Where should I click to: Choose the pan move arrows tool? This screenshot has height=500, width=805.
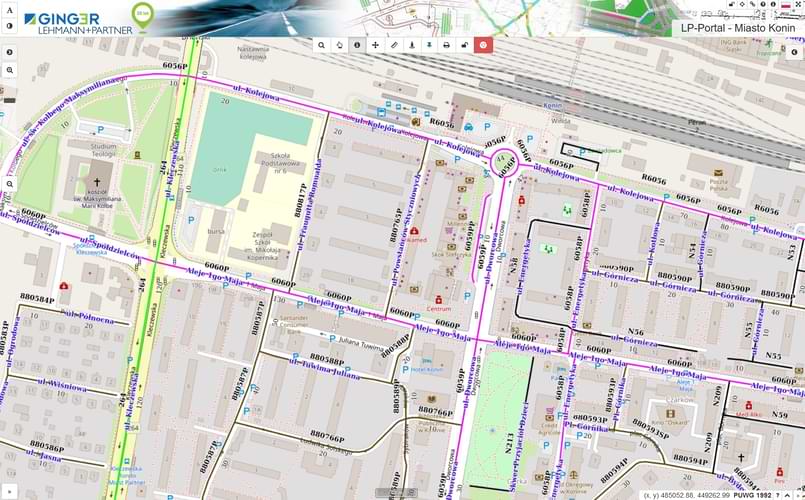375,45
